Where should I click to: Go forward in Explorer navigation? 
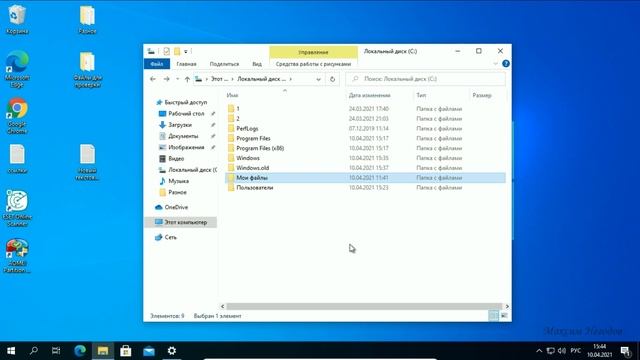pos(167,79)
